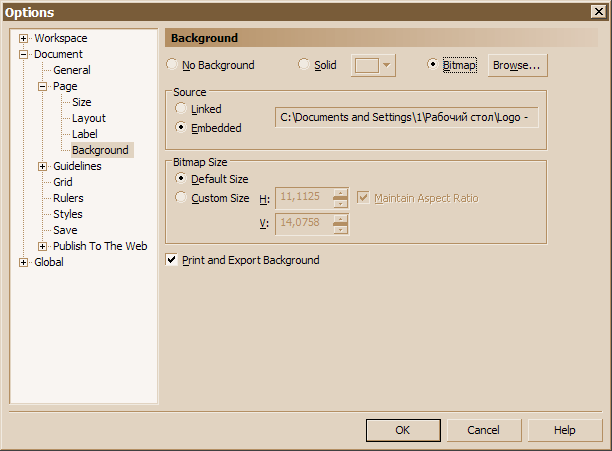The image size is (612, 451).
Task: Select the Guidelines tree label
Action: point(77,166)
